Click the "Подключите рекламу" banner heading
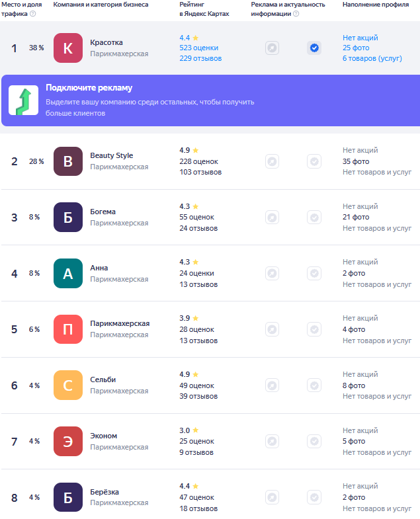This screenshot has height=519, width=420. click(89, 88)
